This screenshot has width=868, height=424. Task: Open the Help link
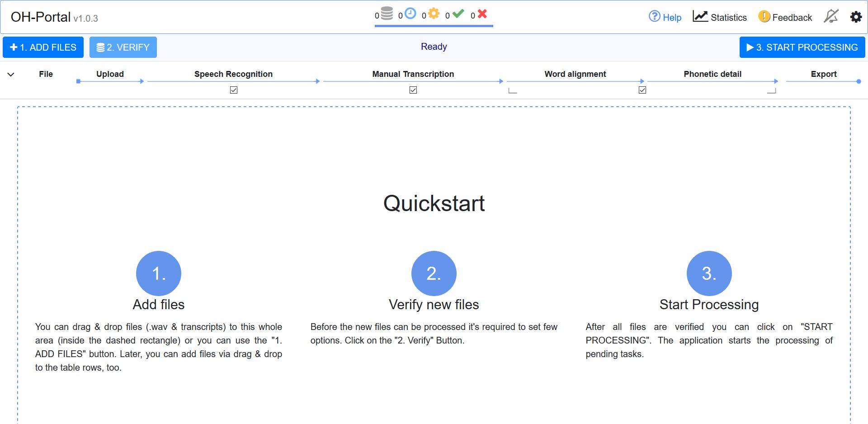pyautogui.click(x=665, y=17)
